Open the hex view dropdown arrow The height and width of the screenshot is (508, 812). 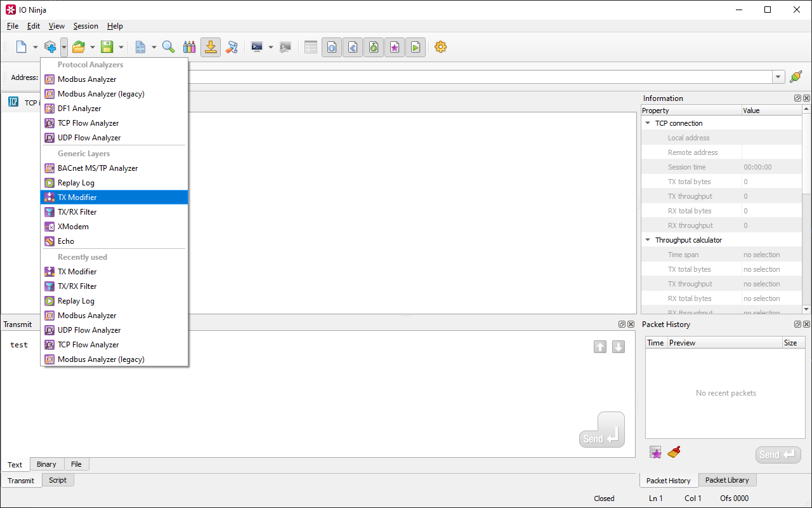(154, 47)
